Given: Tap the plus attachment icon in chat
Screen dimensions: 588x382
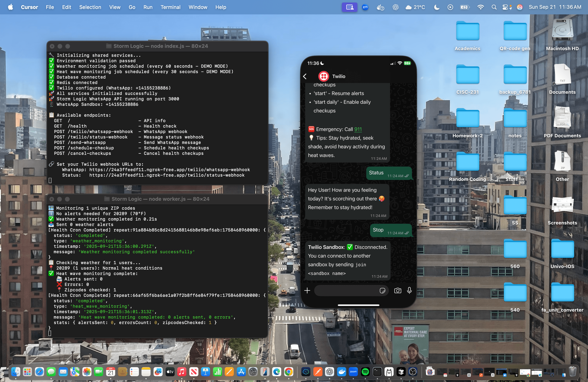Looking at the screenshot, I should [307, 290].
